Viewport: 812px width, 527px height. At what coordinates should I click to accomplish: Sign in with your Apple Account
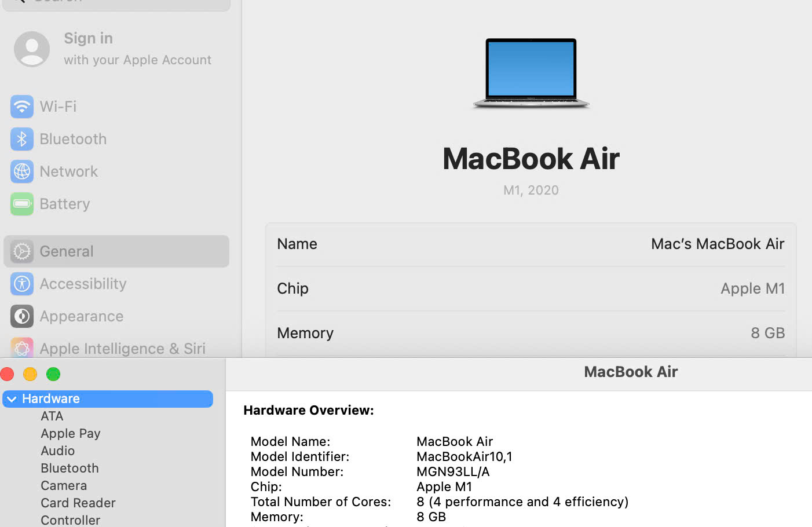click(x=137, y=49)
